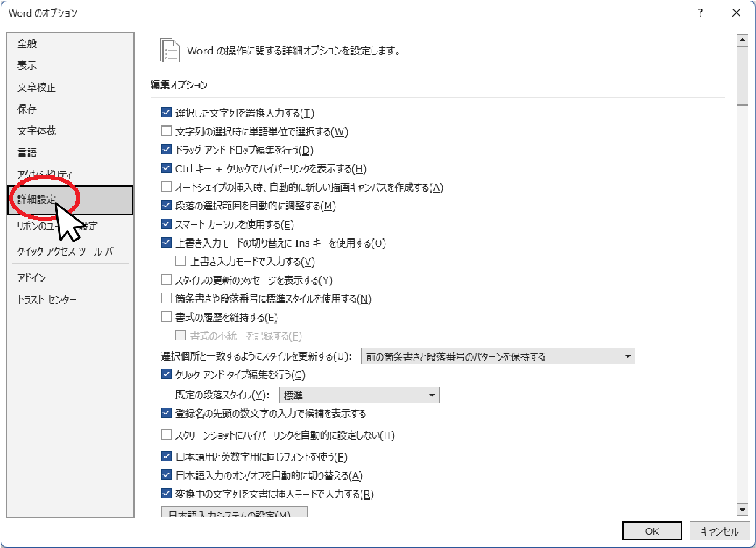
Task: Toggle 日本語入力のオン/オフを自動的に切り替える
Action: (166, 475)
